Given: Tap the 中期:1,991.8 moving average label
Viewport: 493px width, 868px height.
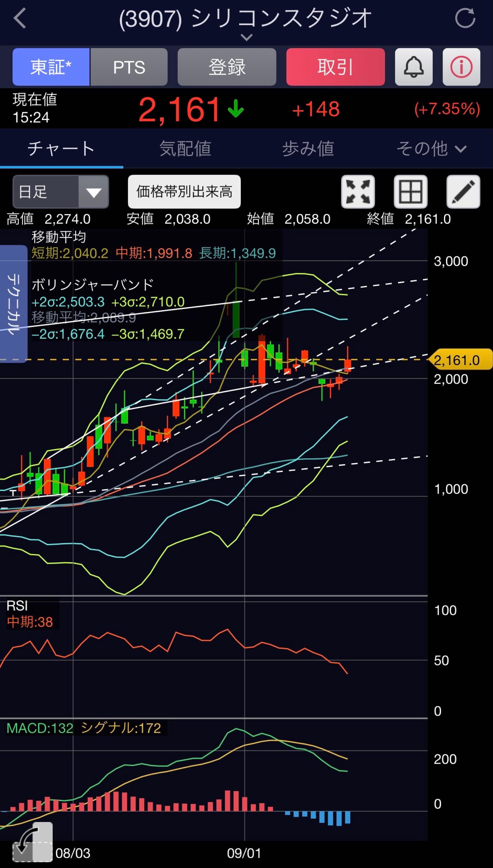Looking at the screenshot, I should 154,253.
